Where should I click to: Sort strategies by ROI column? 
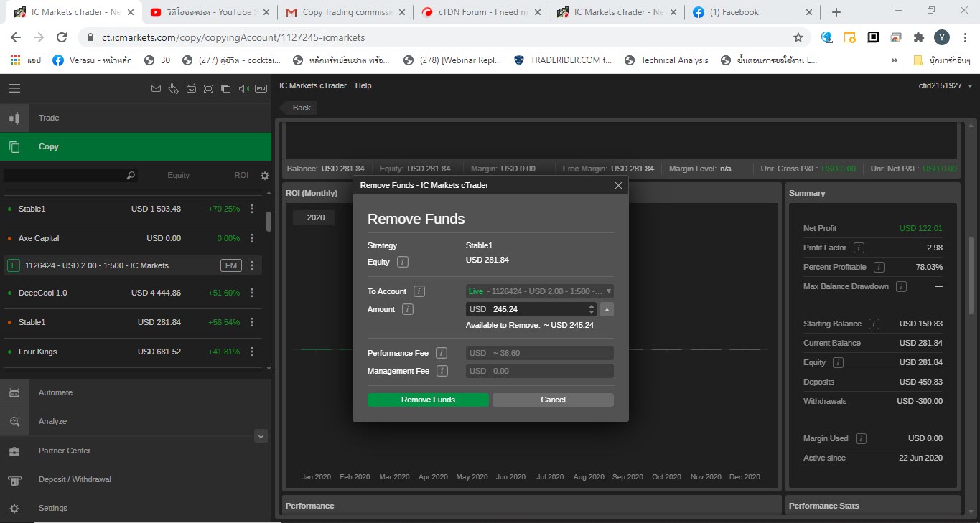241,175
